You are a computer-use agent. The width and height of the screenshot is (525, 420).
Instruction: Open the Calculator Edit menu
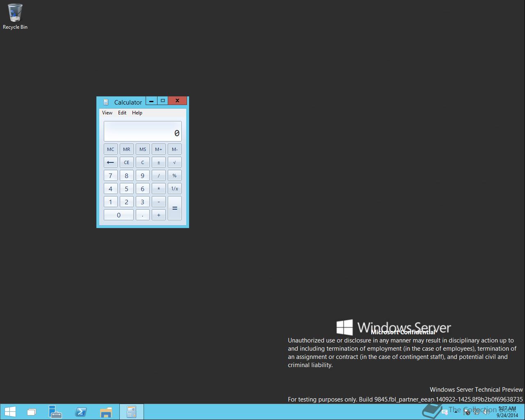(122, 113)
